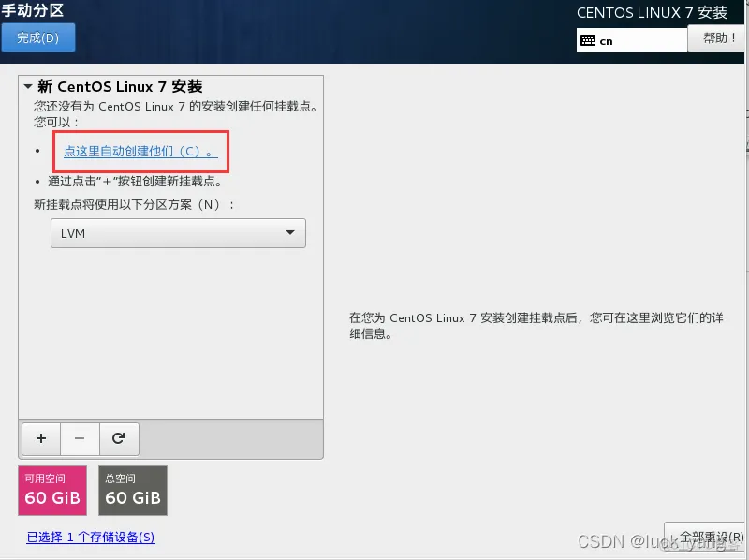
Task: Click the cn keyboard layout field
Action: 641,40
